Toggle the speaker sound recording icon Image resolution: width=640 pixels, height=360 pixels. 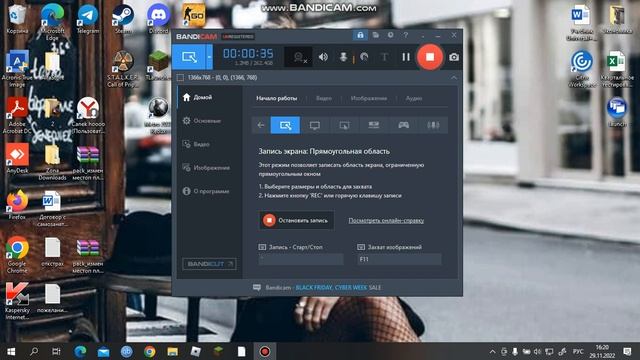pos(323,57)
